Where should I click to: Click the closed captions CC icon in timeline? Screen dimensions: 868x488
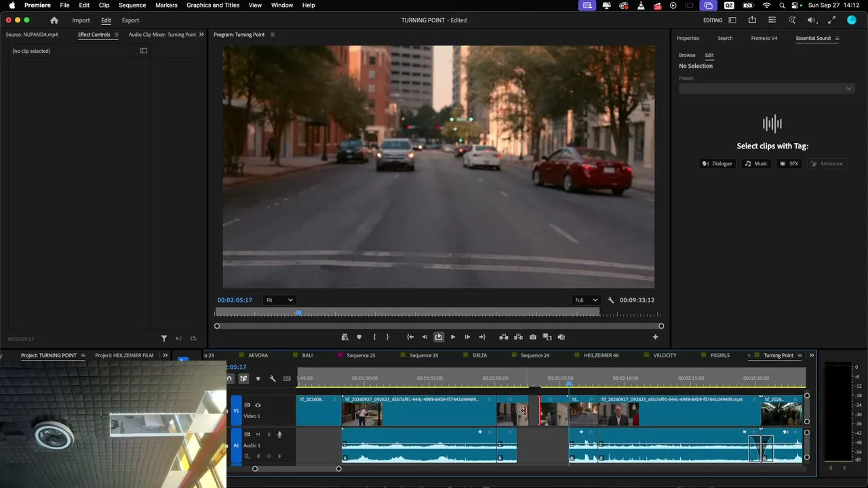click(x=287, y=379)
